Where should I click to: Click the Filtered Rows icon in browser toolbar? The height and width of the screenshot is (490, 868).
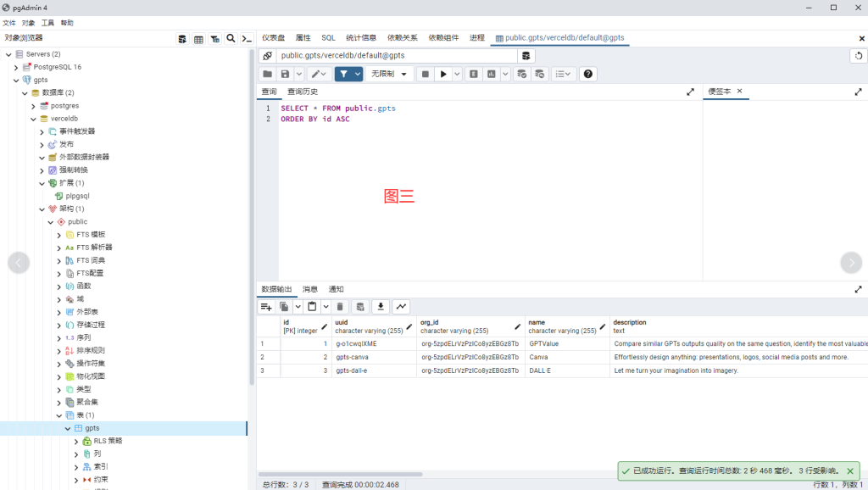coord(214,39)
